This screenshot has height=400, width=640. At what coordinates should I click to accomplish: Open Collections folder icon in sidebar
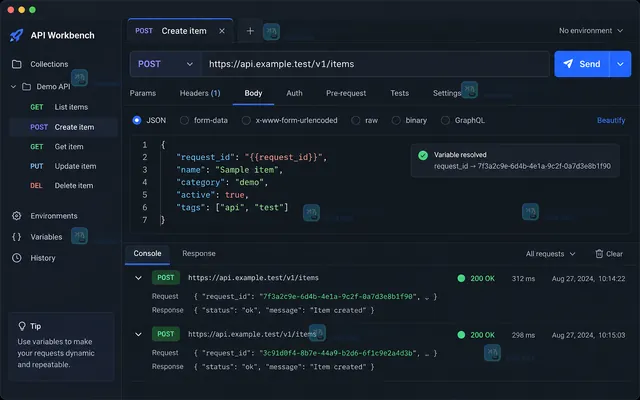[17, 64]
